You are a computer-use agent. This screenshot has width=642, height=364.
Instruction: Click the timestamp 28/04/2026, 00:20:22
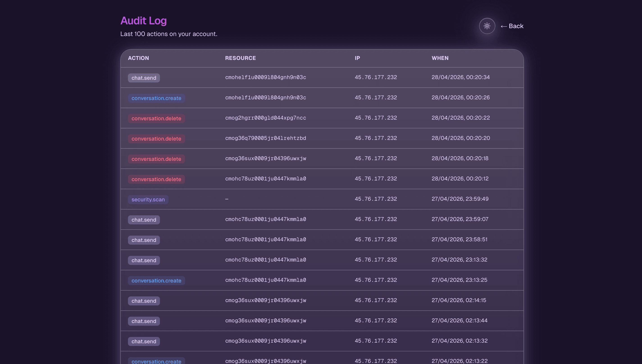coord(460,118)
